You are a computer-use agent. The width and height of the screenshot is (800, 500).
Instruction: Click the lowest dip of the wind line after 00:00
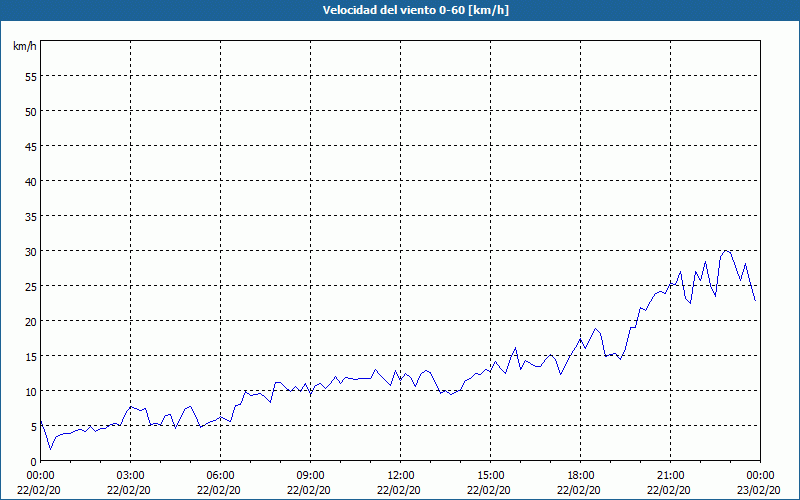coord(51,449)
